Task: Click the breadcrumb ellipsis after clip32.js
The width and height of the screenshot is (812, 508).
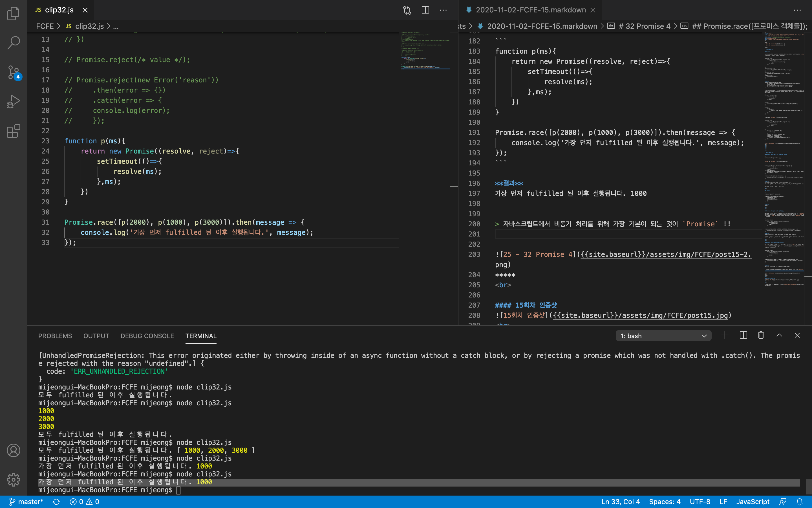Action: 116,26
